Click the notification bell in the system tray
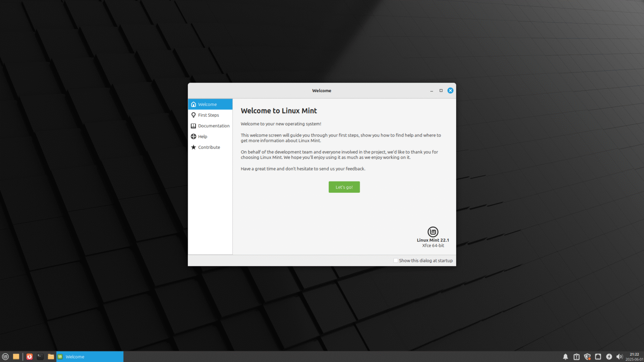644x362 pixels. [566, 357]
